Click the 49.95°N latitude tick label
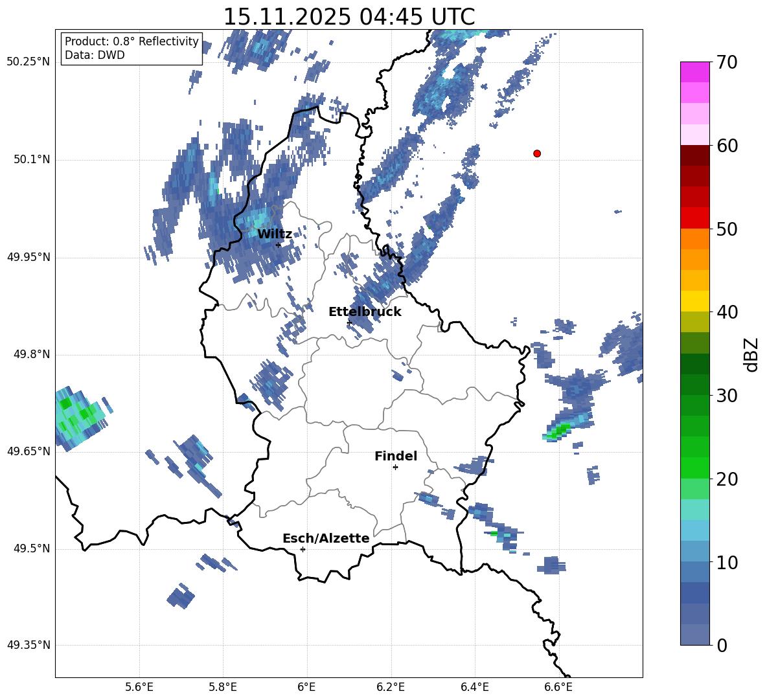This screenshot has width=767, height=700. point(29,257)
